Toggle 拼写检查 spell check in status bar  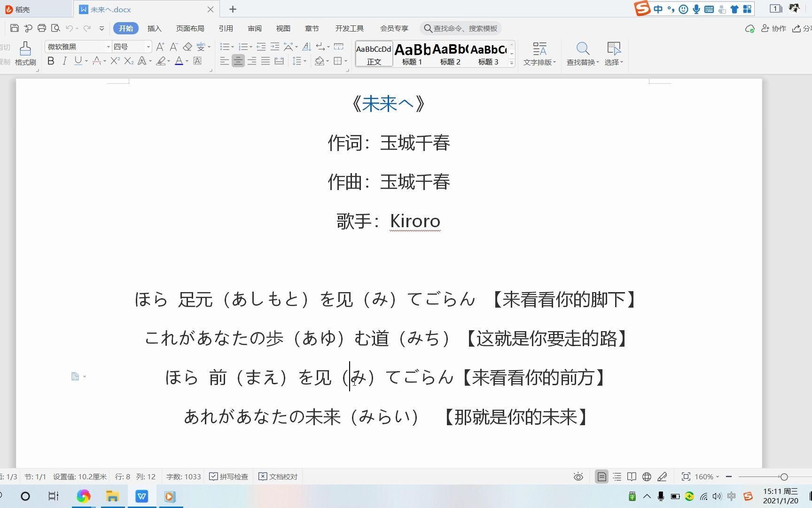[228, 477]
